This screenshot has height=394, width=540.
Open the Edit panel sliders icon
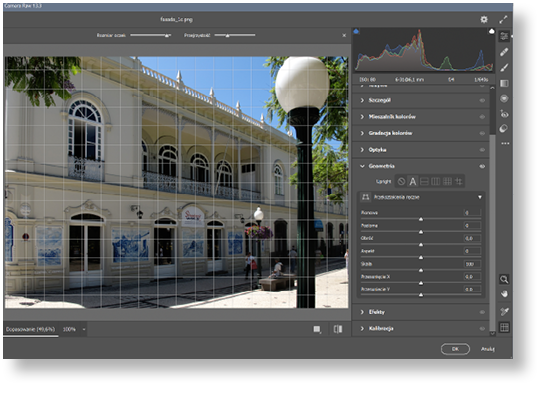[x=504, y=36]
